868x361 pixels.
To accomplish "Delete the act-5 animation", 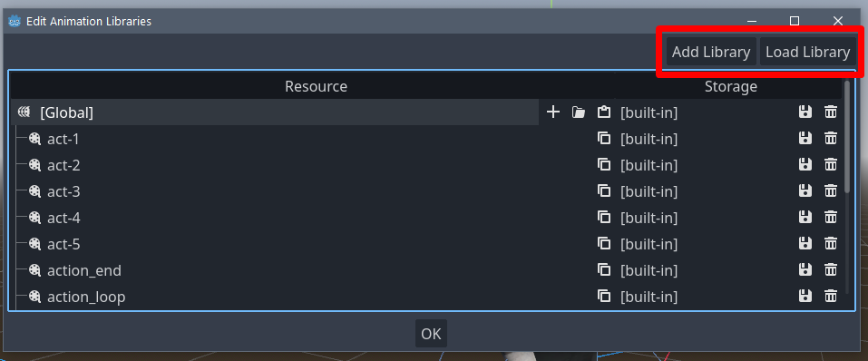I will 831,244.
